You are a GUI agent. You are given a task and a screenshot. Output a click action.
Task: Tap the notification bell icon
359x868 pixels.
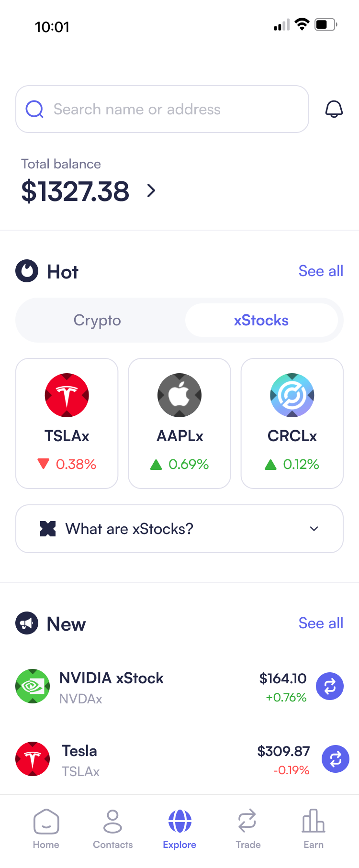[334, 109]
